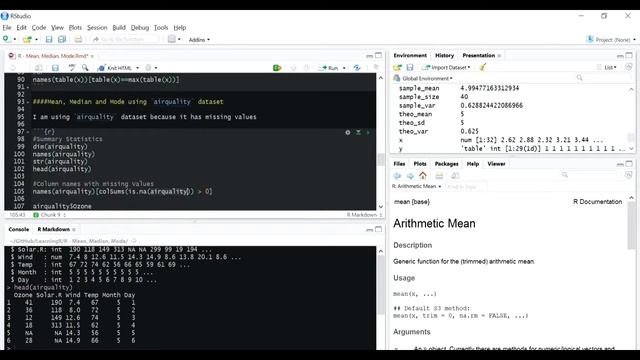Show the document outline in the editor
This screenshot has width=640, height=360.
376,68
